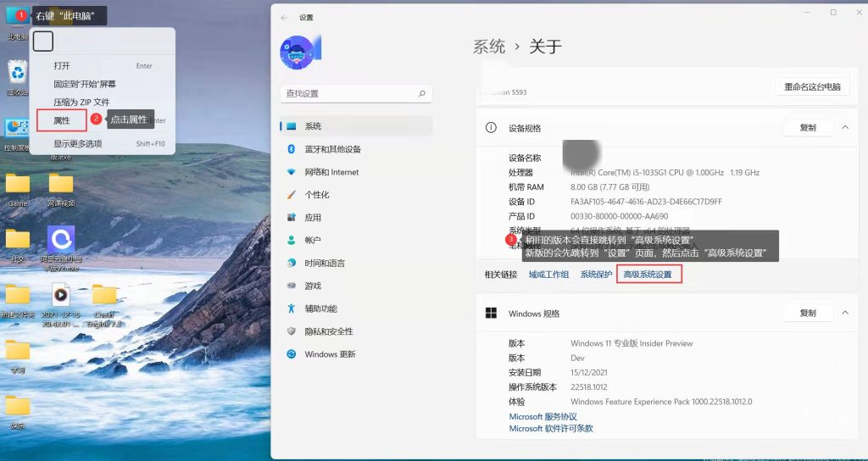Click OS build value 22518.1012
The height and width of the screenshot is (461, 868).
pyautogui.click(x=588, y=386)
